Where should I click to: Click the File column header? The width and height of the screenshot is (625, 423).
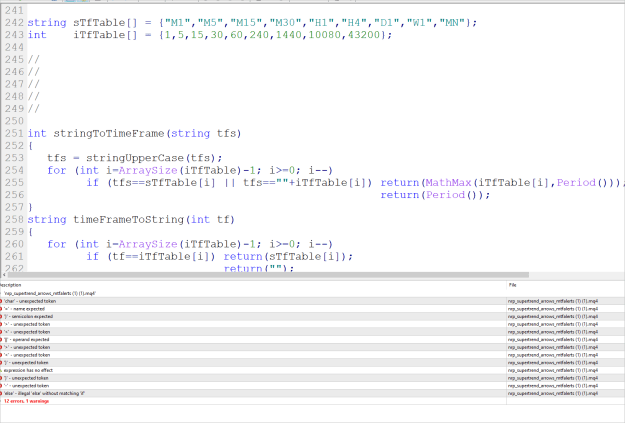565,285
